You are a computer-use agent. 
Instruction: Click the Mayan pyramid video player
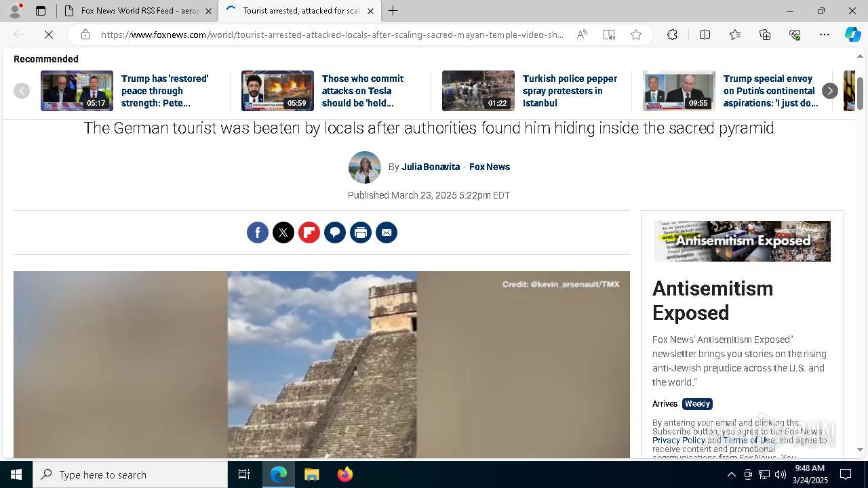321,365
